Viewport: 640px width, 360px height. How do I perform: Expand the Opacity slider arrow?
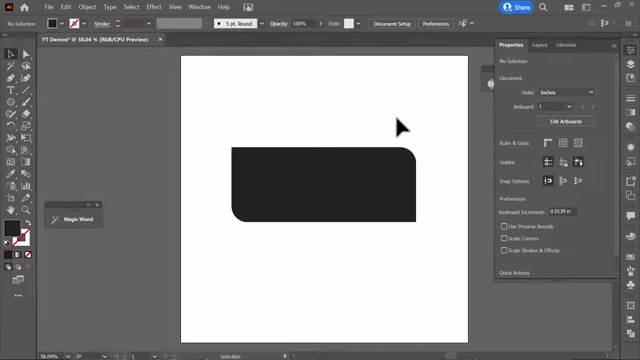[x=321, y=24]
